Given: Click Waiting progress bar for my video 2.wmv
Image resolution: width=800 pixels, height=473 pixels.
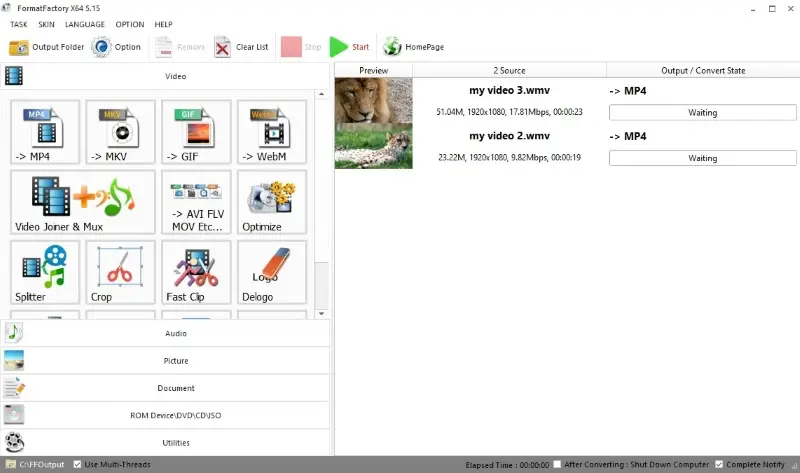Looking at the screenshot, I should 703,158.
